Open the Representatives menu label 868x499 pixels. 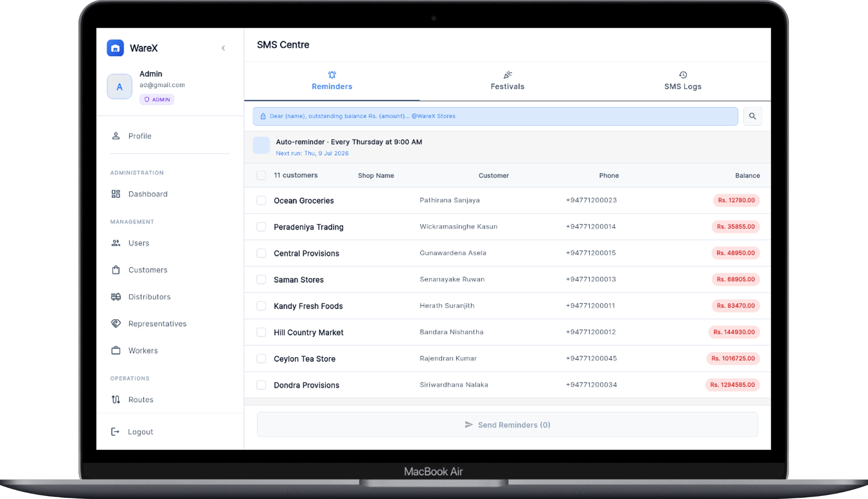[x=157, y=323]
